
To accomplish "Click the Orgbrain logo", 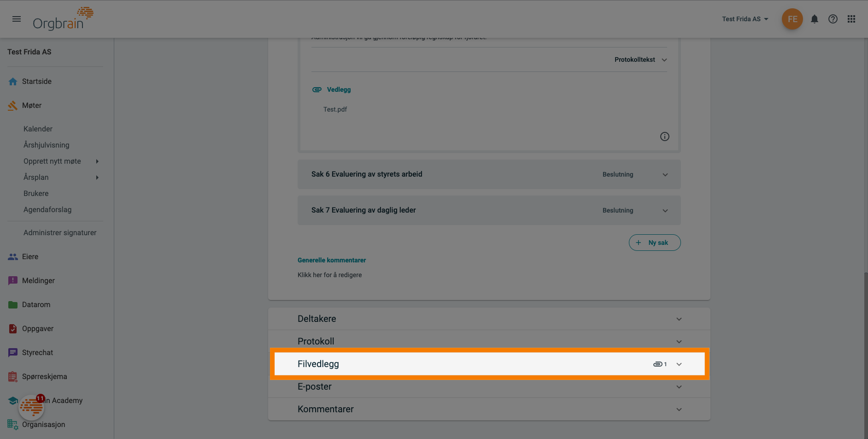I will (63, 19).
